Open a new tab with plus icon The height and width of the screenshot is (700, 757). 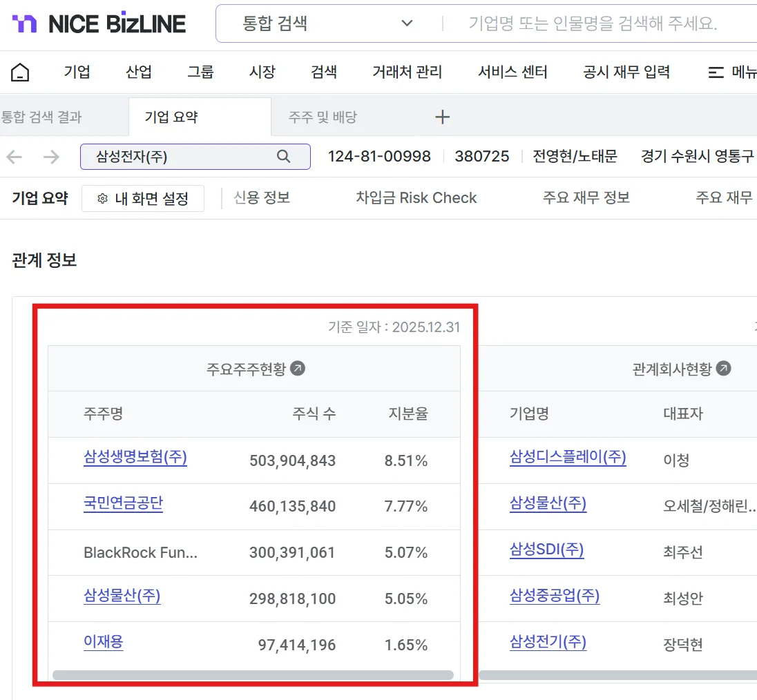tap(442, 117)
